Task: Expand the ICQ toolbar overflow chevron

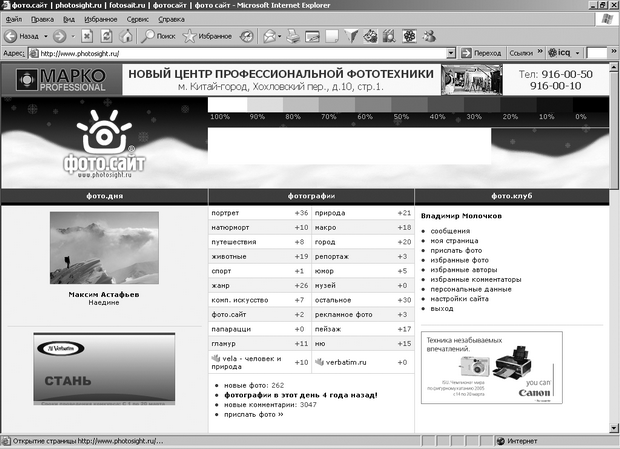Action: click(x=613, y=51)
